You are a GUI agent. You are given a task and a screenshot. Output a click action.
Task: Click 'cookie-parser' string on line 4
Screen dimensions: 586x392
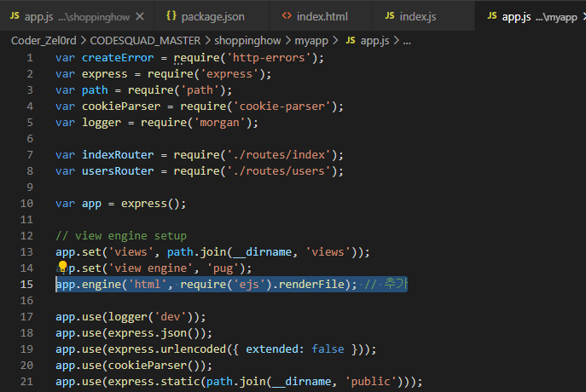[x=281, y=107]
